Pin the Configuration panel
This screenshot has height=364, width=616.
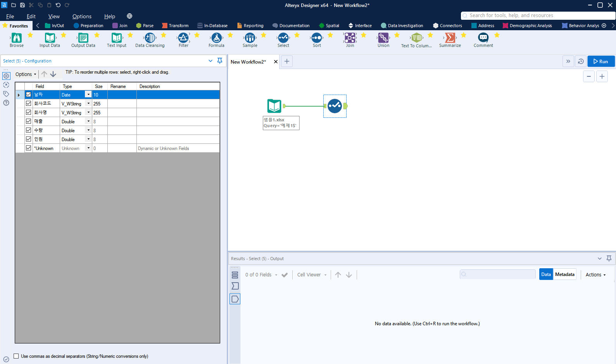tap(220, 61)
